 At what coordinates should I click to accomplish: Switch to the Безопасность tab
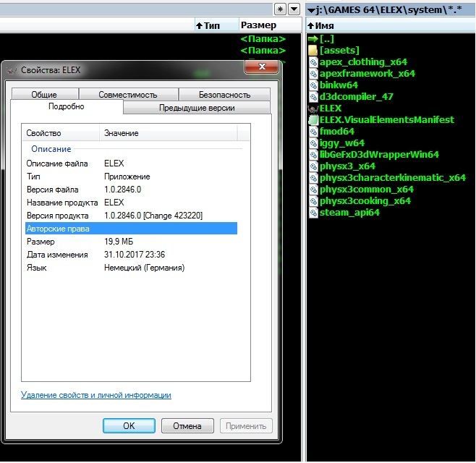(x=225, y=95)
